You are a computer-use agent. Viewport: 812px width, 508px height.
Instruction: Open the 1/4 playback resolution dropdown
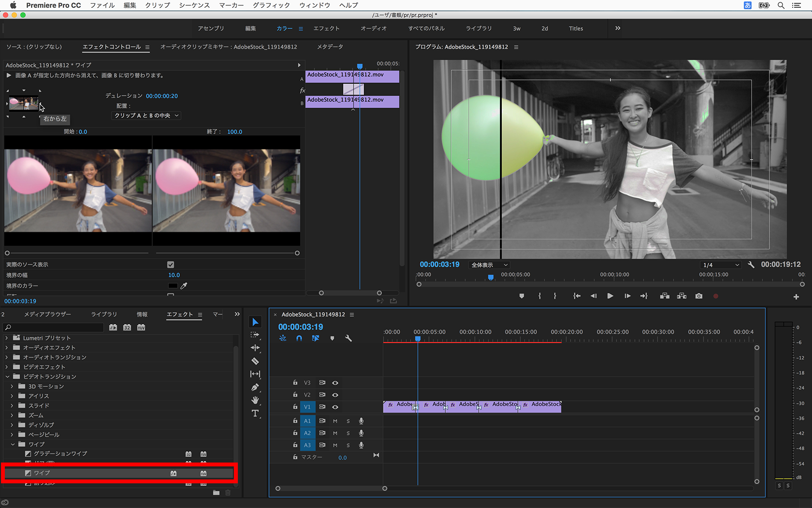720,265
